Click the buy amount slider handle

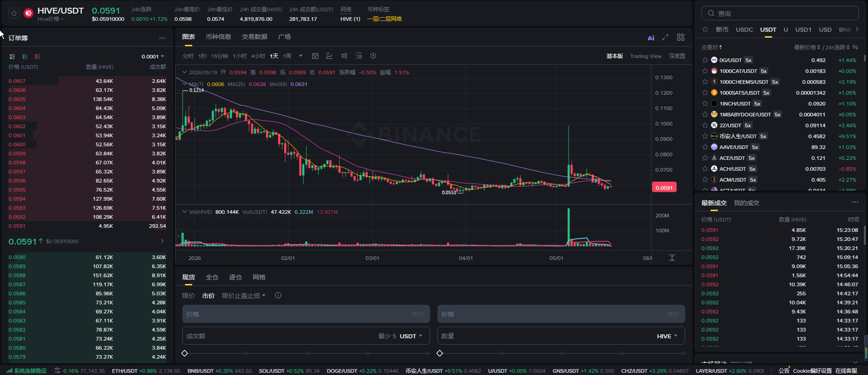[185, 353]
